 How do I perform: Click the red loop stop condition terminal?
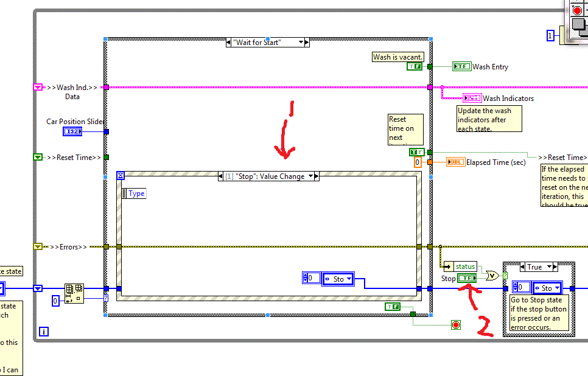point(456,325)
